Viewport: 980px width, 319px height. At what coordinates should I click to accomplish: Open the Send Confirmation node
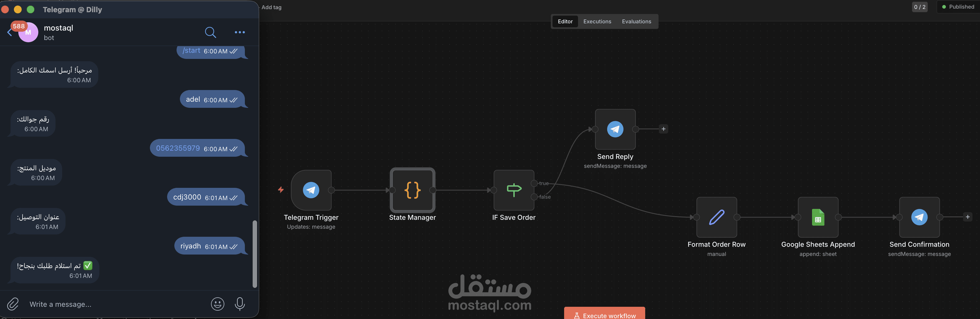(x=919, y=217)
